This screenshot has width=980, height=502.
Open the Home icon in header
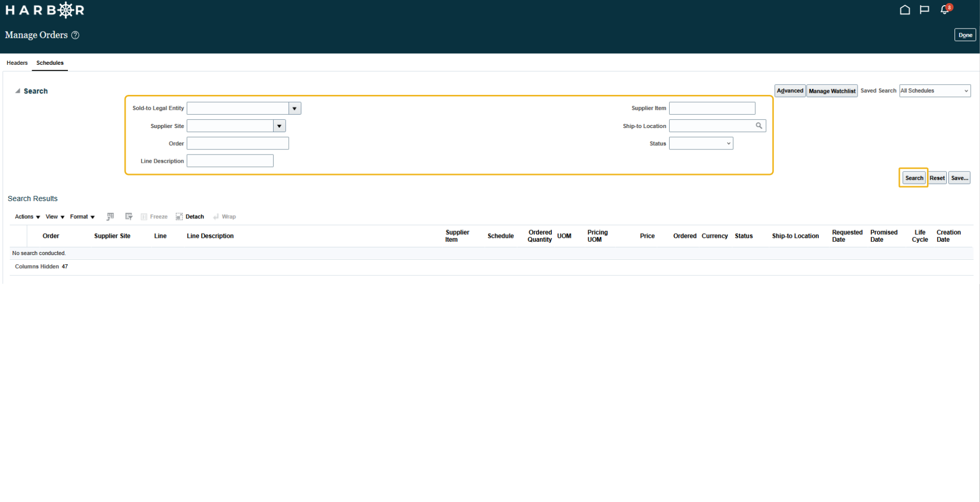point(904,10)
